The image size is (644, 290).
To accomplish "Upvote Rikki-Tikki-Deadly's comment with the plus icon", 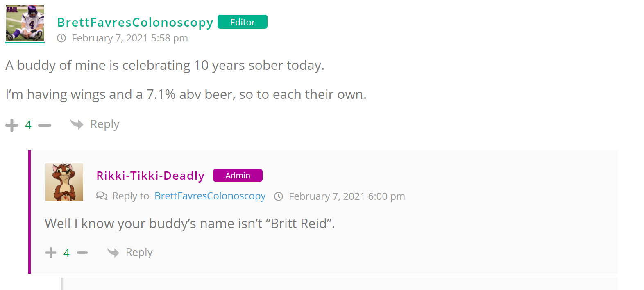I will pyautogui.click(x=51, y=253).
